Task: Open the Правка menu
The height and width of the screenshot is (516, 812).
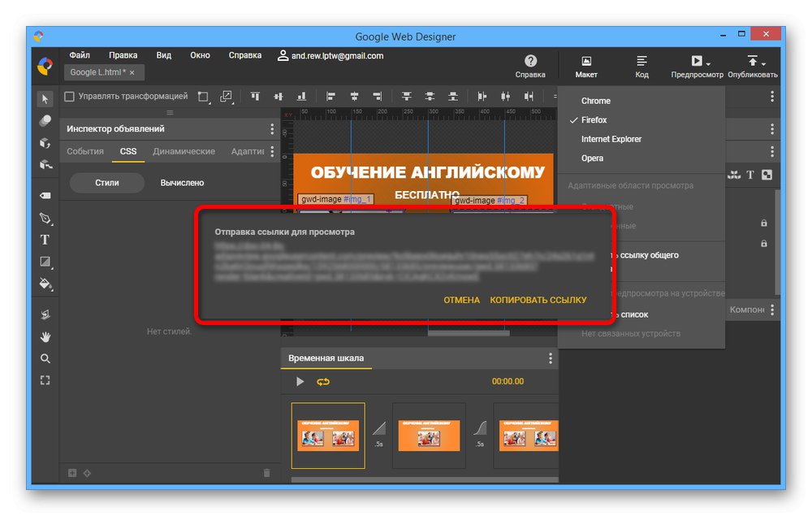Action: [x=123, y=55]
